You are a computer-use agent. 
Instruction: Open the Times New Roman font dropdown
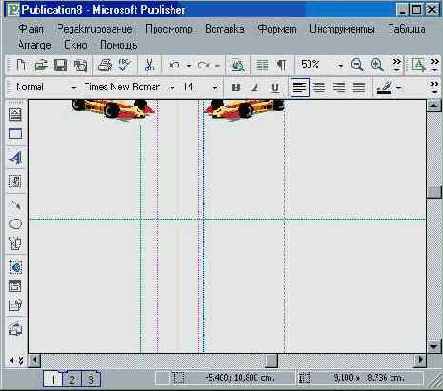coord(172,88)
